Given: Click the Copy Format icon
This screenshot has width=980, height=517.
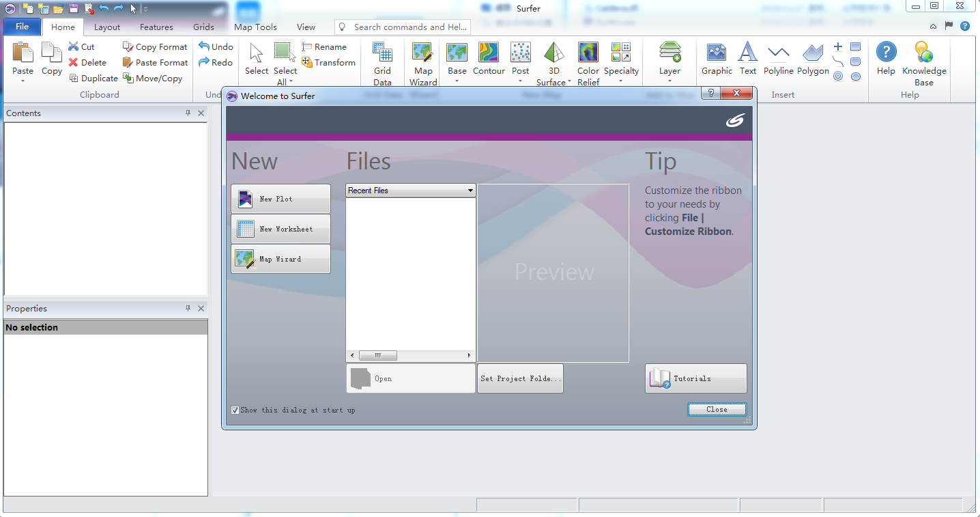Looking at the screenshot, I should pyautogui.click(x=128, y=46).
